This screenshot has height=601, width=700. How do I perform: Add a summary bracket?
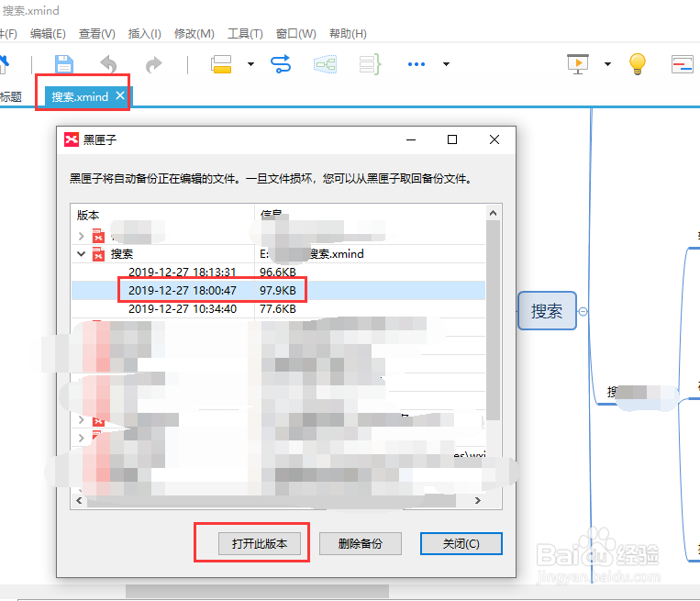pyautogui.click(x=370, y=64)
